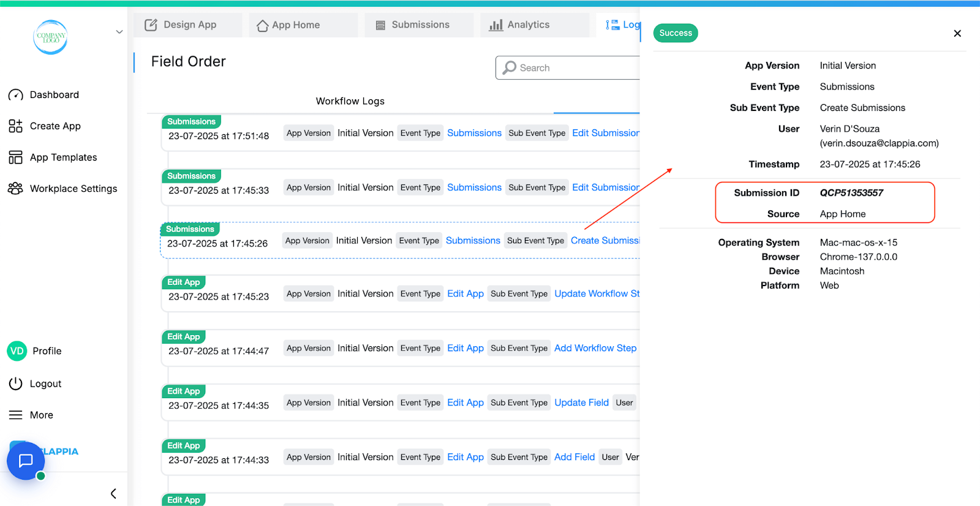Click Submissions badge on 17:45:33 entry

click(191, 176)
